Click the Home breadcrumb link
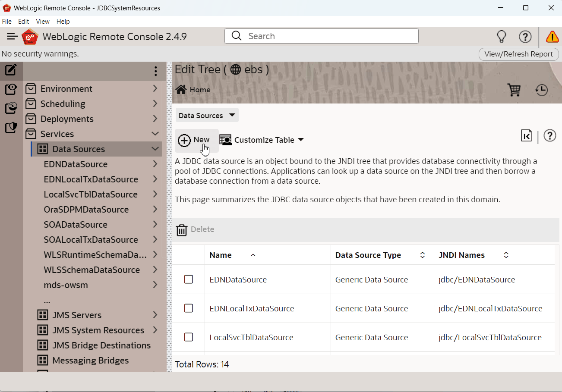 [200, 90]
